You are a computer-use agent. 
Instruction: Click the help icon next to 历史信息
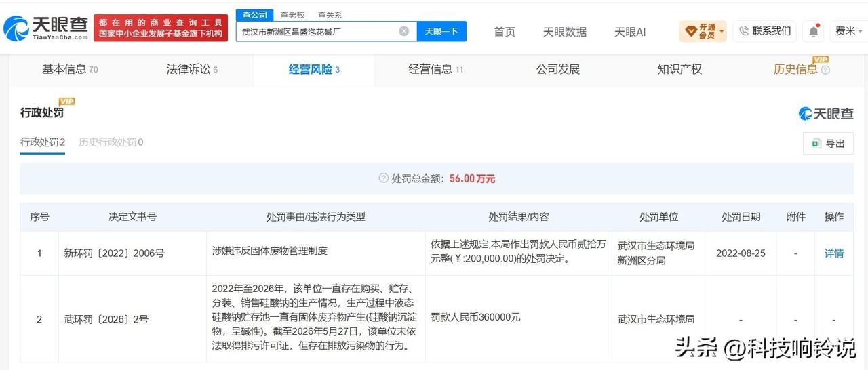point(825,69)
